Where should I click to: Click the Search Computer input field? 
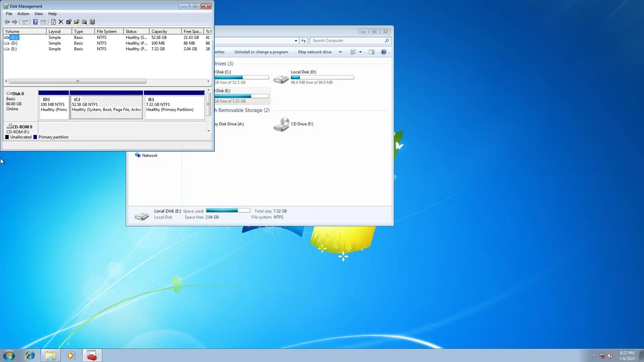(347, 41)
